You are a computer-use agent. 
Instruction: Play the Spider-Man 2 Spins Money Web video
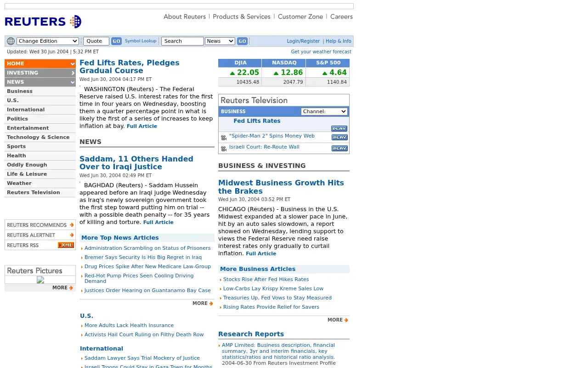point(339,138)
